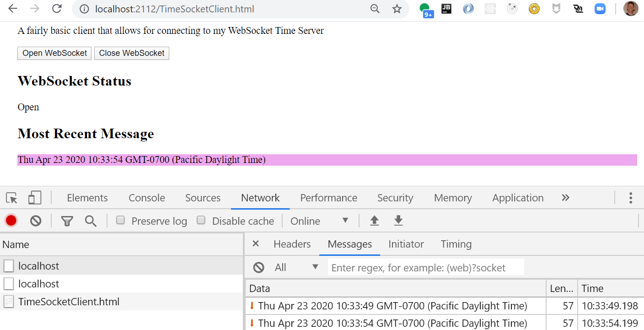Screen dimensions: 644x330
Task: Expand more DevTools tabs with the chevron
Action: coord(565,198)
